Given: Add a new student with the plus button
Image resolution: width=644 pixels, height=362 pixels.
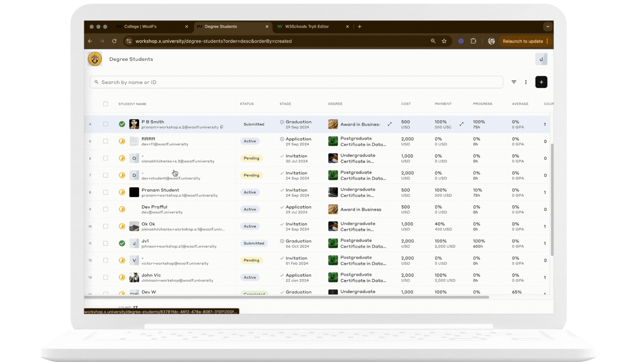Looking at the screenshot, I should 541,82.
